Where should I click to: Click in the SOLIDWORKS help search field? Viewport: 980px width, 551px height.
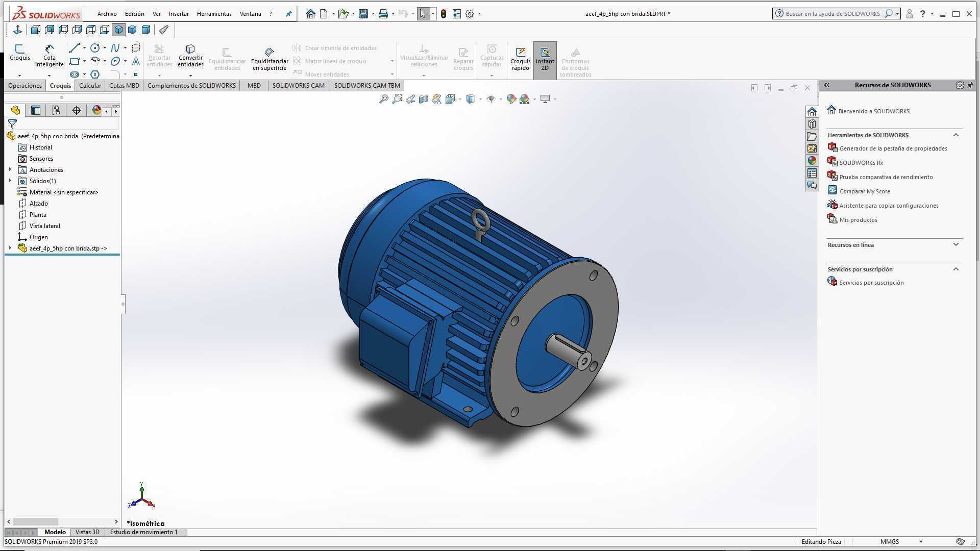[x=832, y=14]
